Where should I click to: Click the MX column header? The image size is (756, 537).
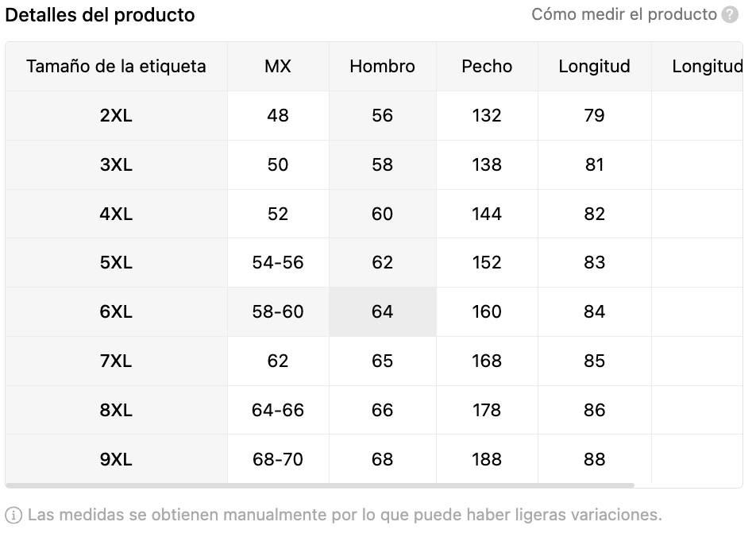278,67
